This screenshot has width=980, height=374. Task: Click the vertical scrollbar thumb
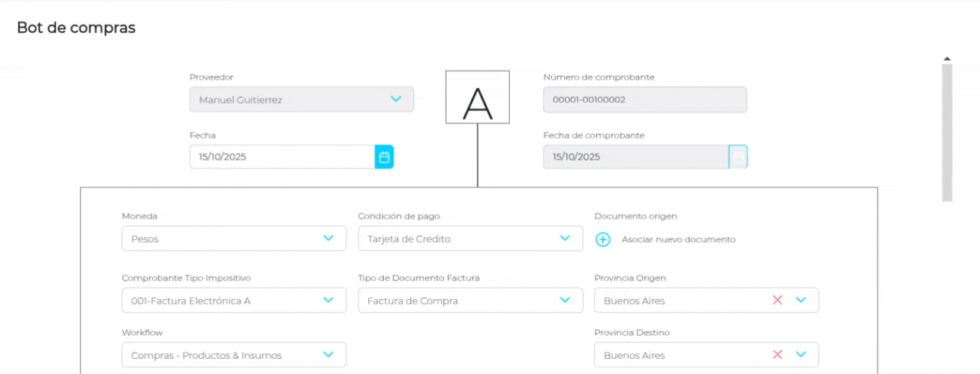[947, 132]
